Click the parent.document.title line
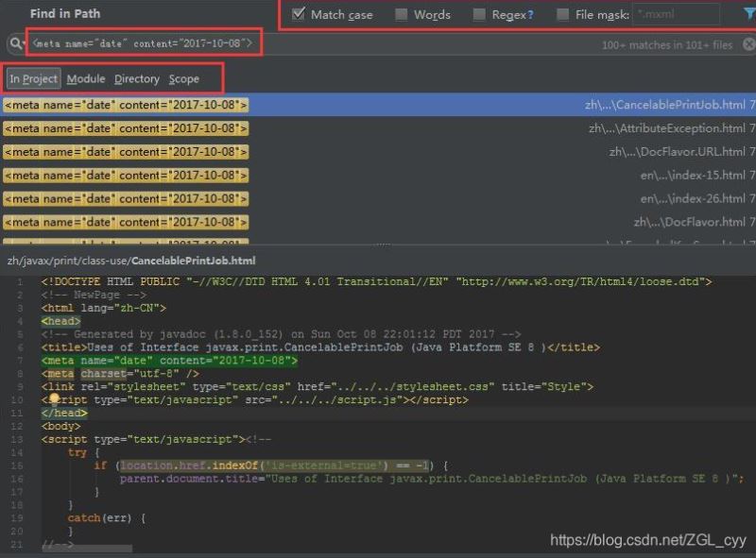The image size is (756, 558). (x=432, y=479)
